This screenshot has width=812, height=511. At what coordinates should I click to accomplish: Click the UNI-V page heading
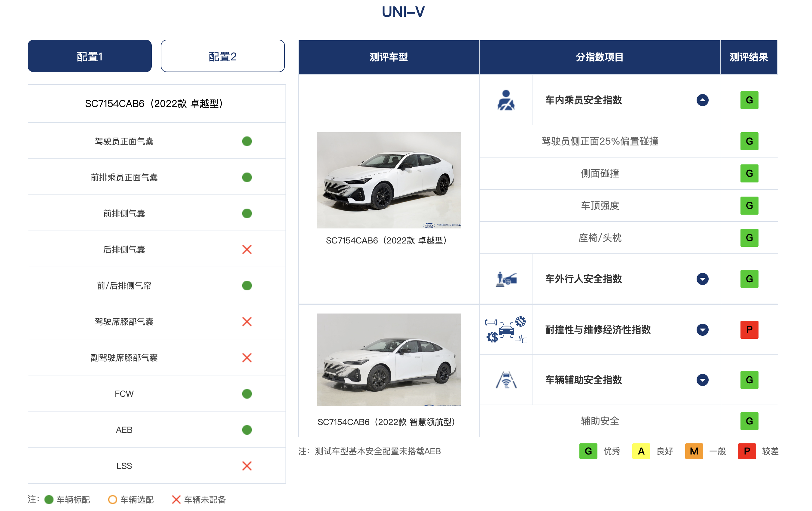click(x=403, y=12)
